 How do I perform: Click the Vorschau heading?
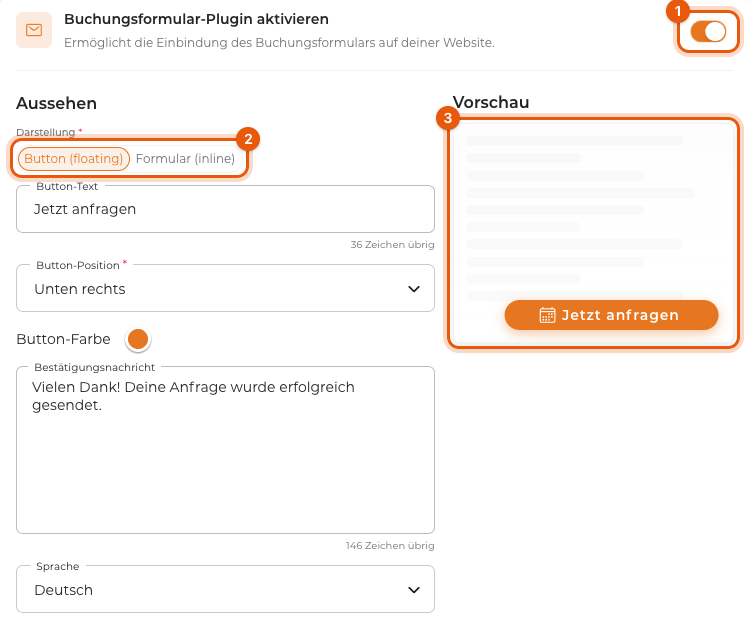pos(491,102)
